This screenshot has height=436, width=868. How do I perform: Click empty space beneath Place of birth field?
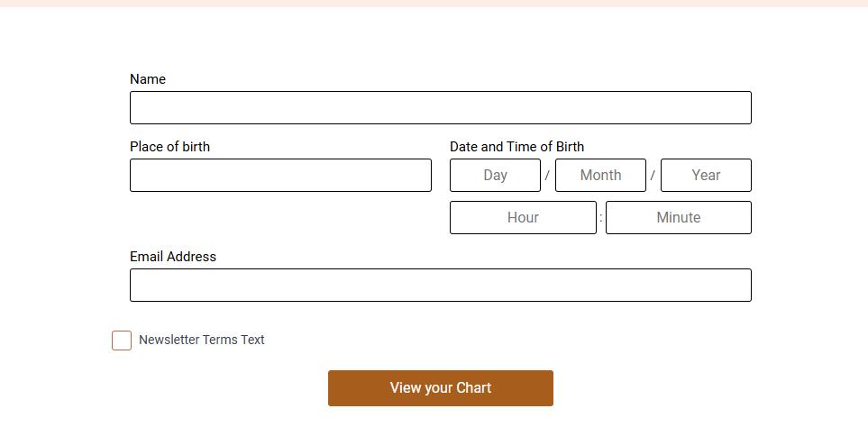pos(280,218)
